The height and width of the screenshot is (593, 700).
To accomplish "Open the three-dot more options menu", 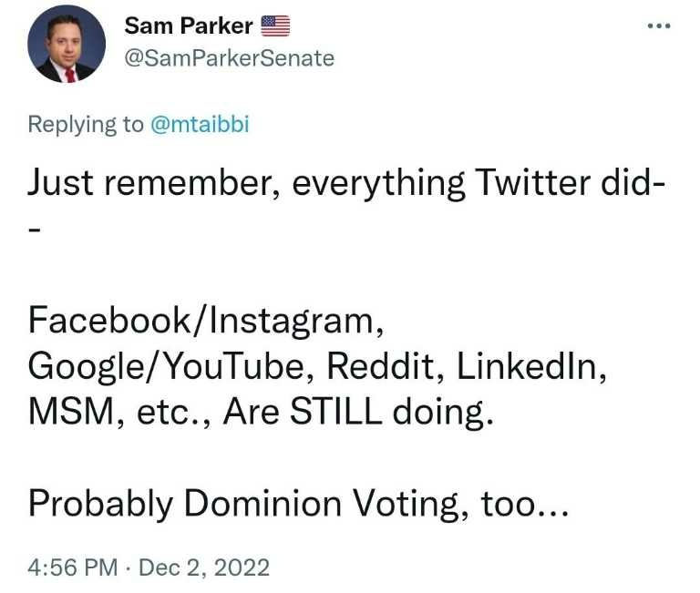I will pos(658,26).
